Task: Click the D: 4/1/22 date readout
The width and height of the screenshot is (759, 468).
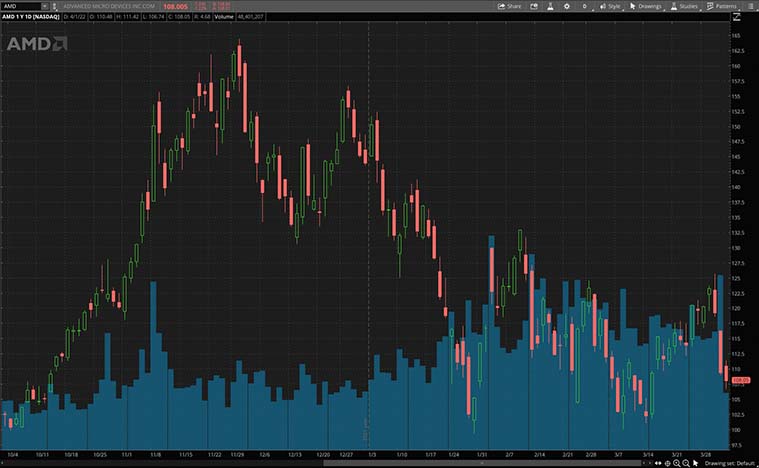Action: [75, 16]
